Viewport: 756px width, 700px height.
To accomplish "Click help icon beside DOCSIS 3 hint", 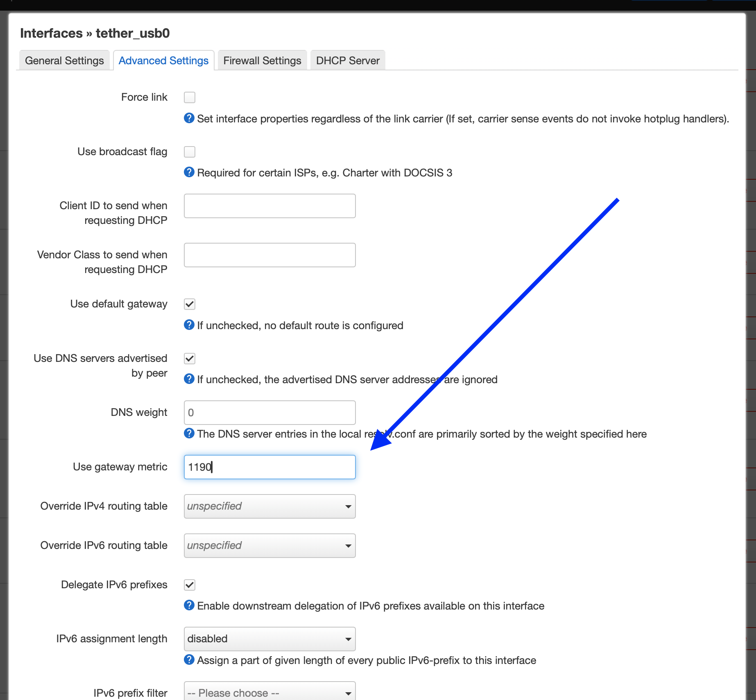I will tap(189, 172).
